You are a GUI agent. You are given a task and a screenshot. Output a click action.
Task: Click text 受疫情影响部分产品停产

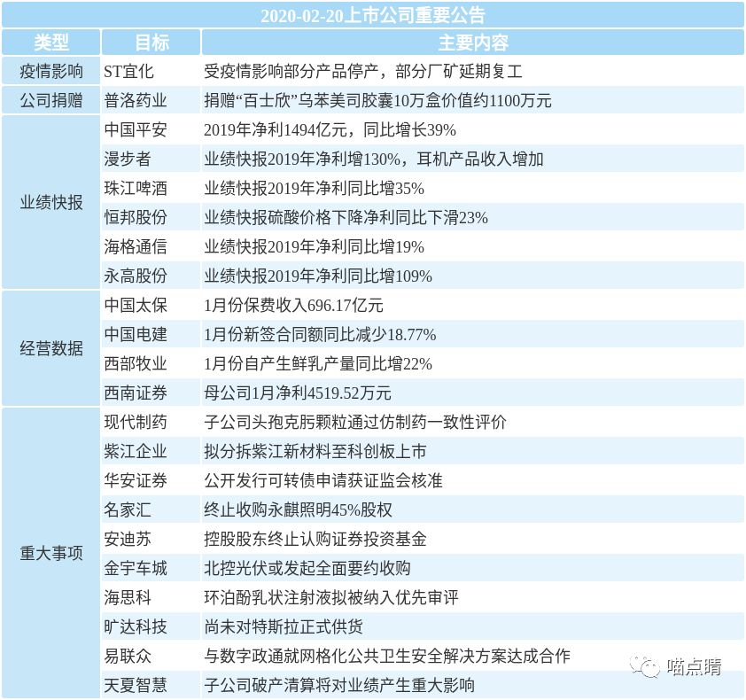(x=291, y=72)
